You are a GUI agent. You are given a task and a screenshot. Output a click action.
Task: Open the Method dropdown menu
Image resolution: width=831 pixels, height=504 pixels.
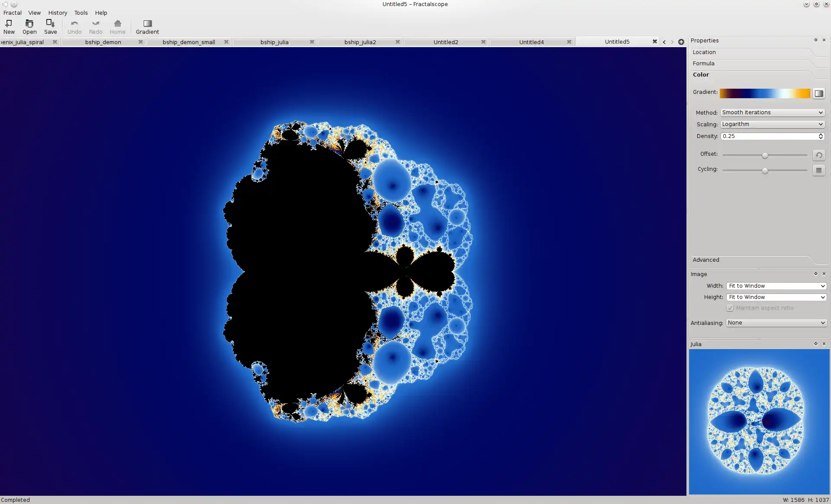[x=772, y=112]
